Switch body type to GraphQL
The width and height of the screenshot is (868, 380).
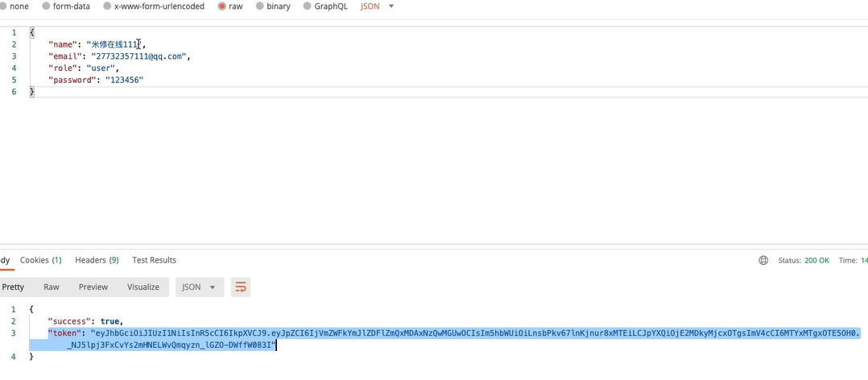pos(308,6)
